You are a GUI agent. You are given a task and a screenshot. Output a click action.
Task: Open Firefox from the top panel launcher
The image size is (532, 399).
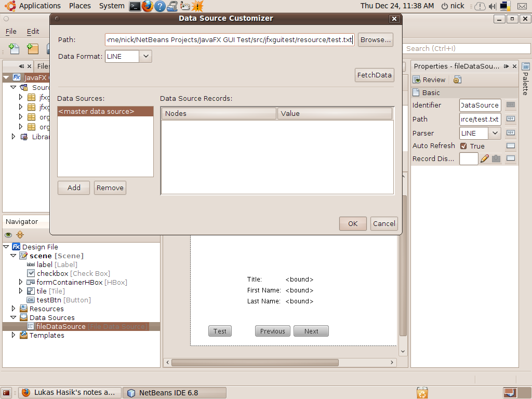click(x=148, y=6)
